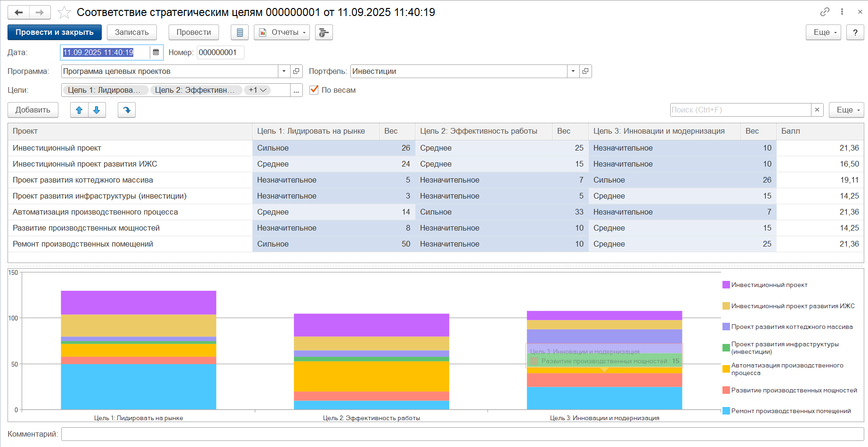Viewport: 868px width, 447px height.
Task: Click the Добавить button
Action: 33,110
